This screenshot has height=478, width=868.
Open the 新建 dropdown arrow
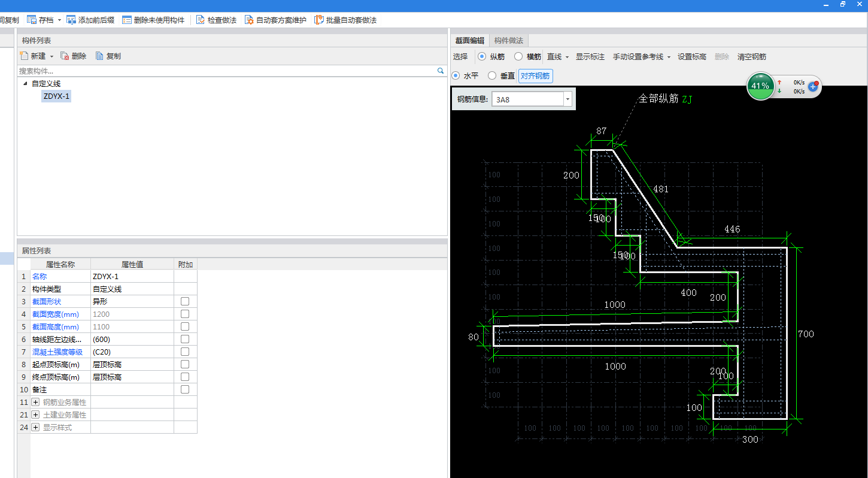[x=51, y=56]
